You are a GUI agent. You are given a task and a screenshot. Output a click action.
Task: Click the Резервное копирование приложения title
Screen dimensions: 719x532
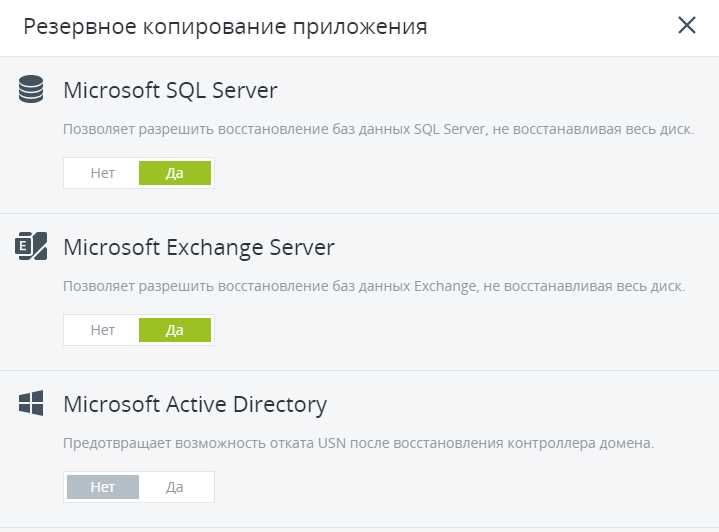pos(225,27)
